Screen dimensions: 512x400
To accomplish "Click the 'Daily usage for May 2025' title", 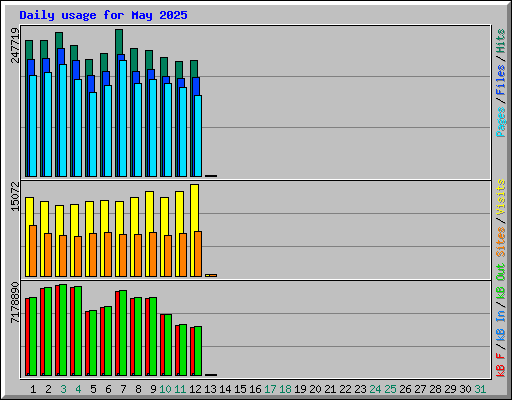I will point(103,15).
